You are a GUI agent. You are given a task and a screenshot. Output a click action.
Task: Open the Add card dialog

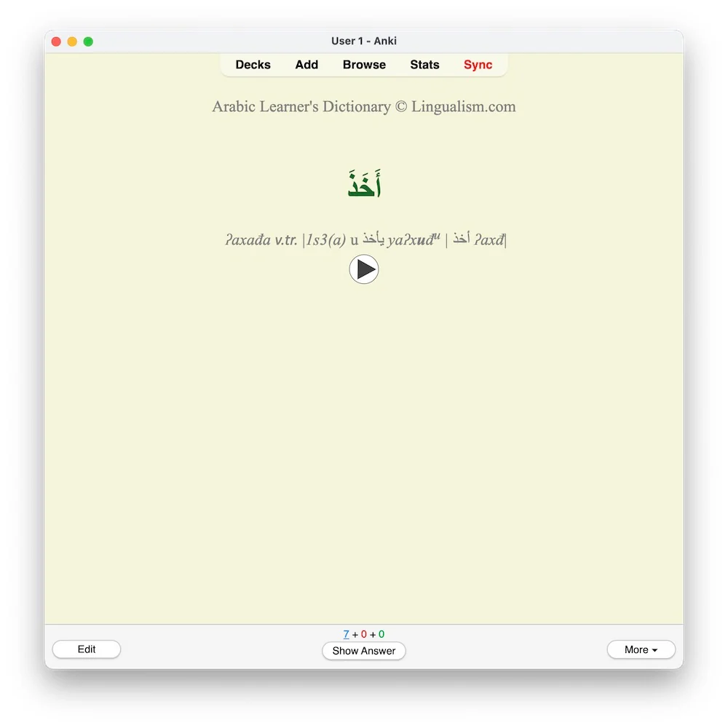point(306,65)
